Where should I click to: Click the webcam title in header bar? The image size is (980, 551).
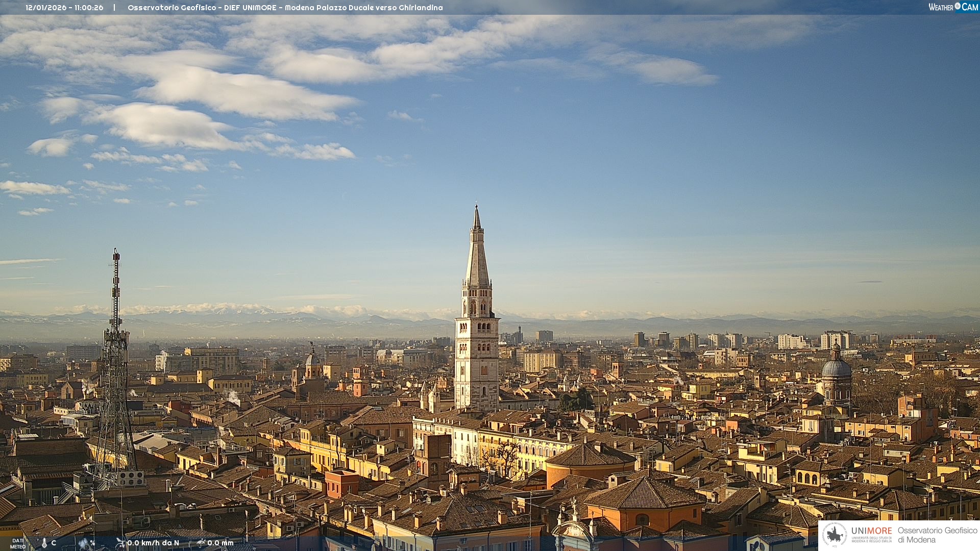(x=285, y=8)
